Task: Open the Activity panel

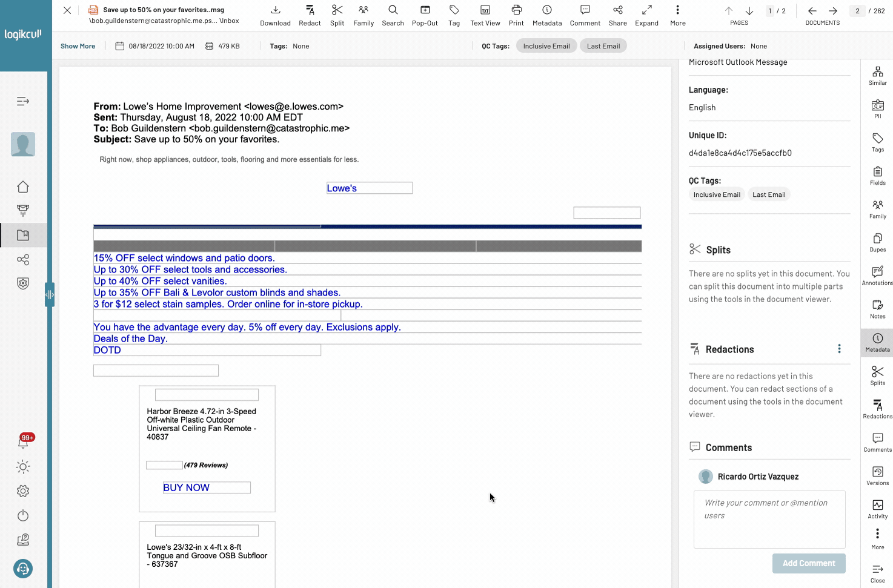Action: click(877, 509)
